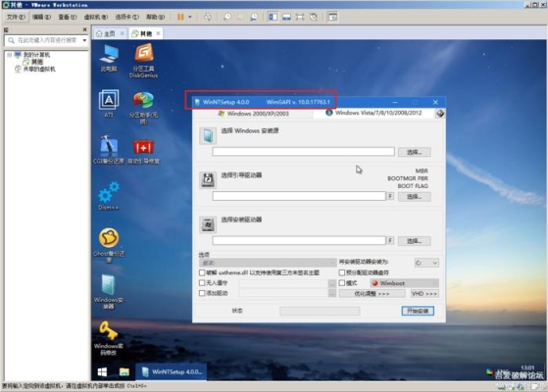Image resolution: width=548 pixels, height=392 pixels.
Task: Launch the Windows installer desktop icon
Action: [x=109, y=291]
